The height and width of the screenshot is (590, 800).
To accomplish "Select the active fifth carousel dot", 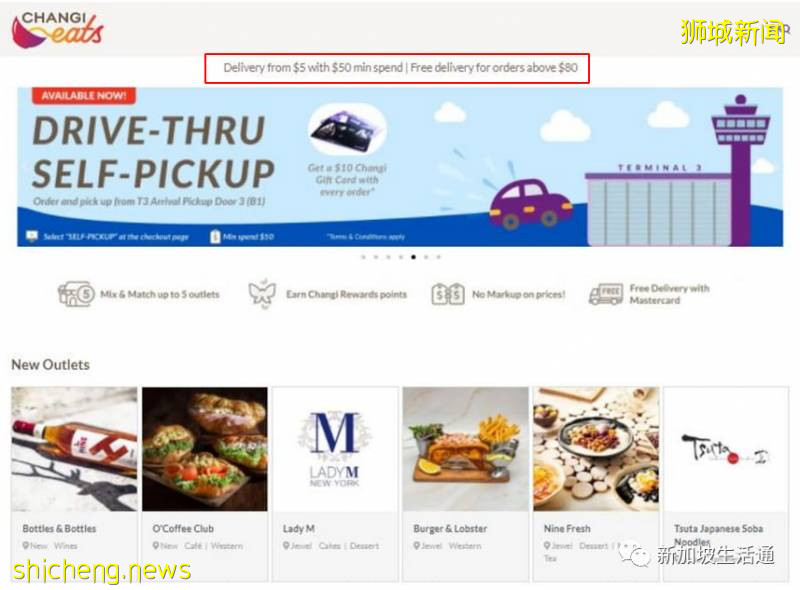I will [x=413, y=257].
